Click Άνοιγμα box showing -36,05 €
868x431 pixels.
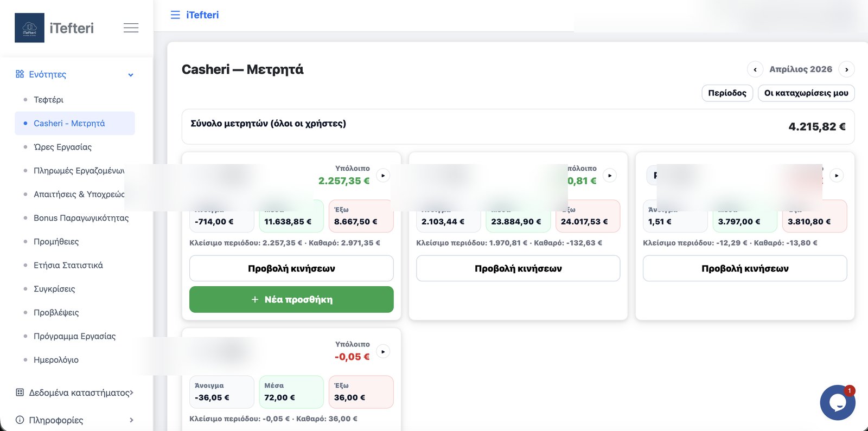pos(221,392)
